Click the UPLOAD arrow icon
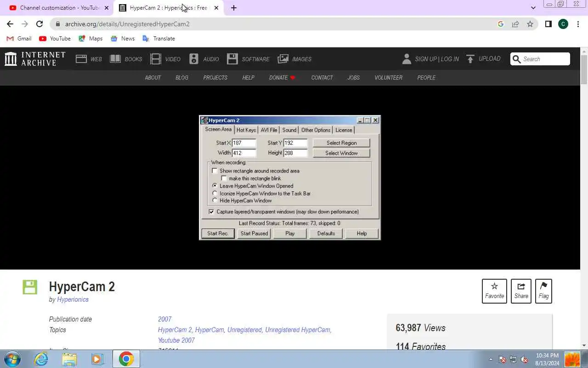Image resolution: width=588 pixels, height=368 pixels. pos(470,59)
